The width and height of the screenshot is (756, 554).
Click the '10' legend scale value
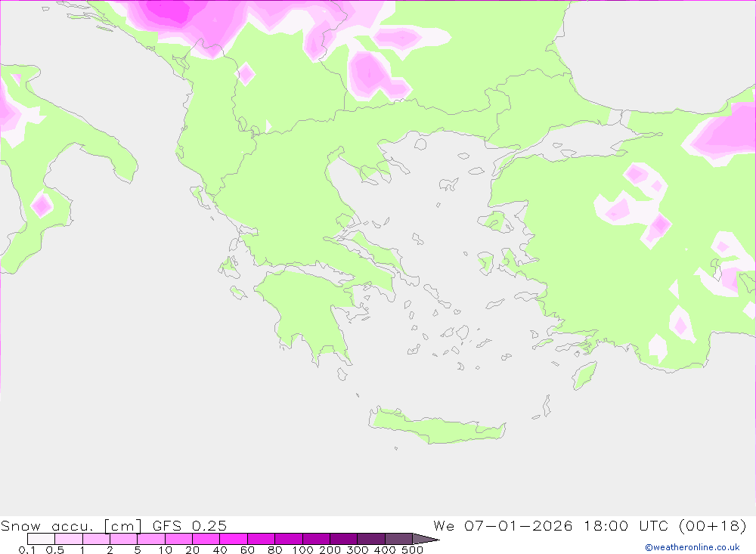point(165,549)
